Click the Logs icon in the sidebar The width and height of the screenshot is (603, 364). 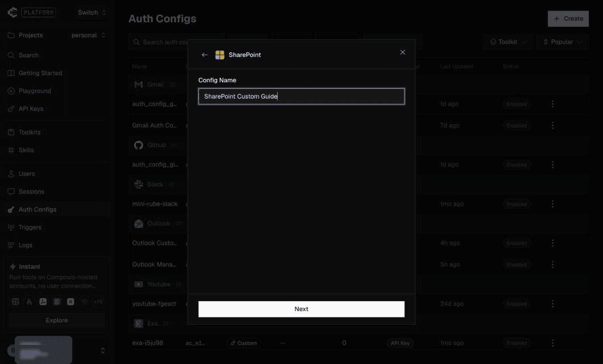(x=11, y=245)
